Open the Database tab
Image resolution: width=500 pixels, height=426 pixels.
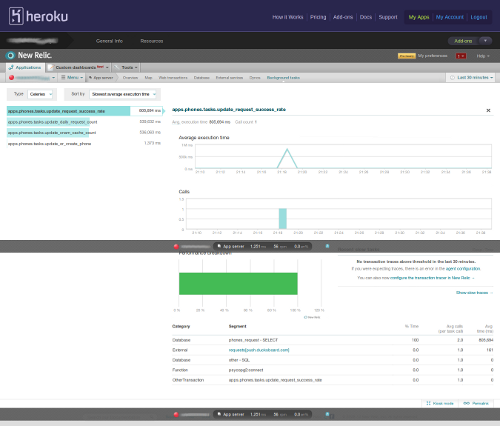[x=202, y=78]
